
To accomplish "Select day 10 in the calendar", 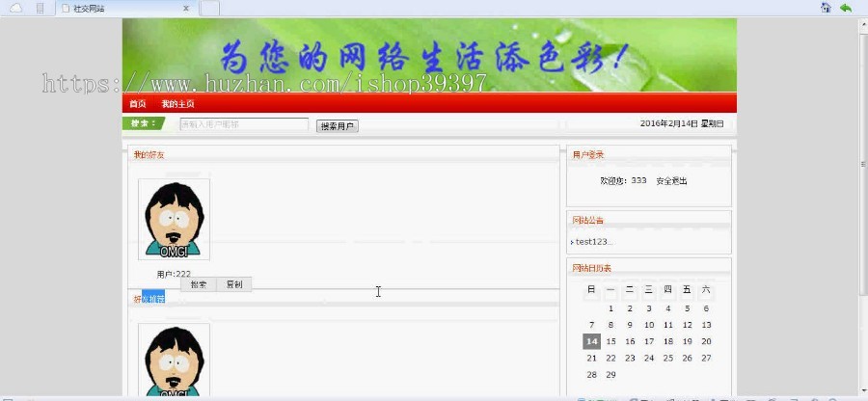I will tap(649, 325).
